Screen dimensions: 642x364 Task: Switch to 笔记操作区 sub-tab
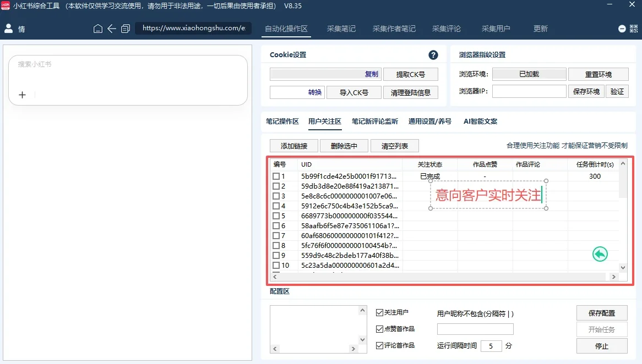pos(282,122)
